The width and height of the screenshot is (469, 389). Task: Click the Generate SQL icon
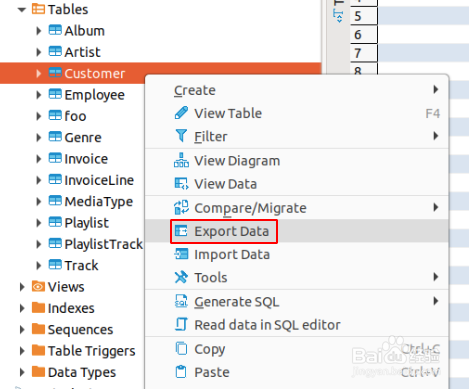click(181, 301)
